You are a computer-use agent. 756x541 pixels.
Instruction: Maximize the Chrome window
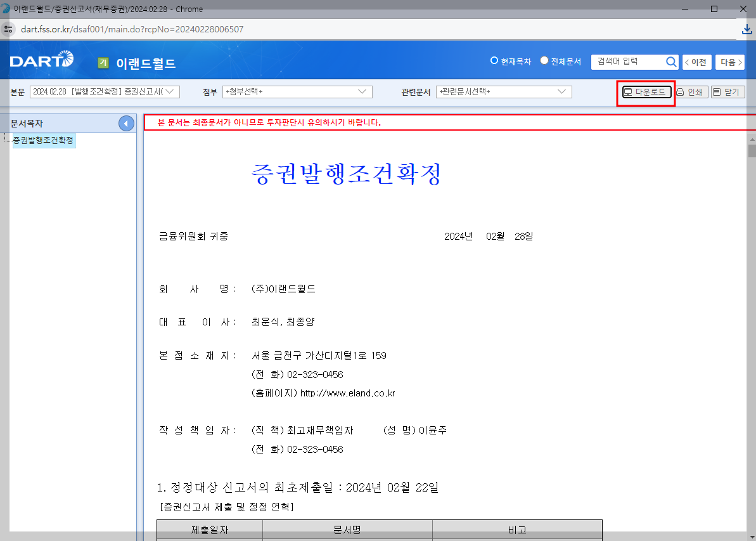tap(714, 9)
